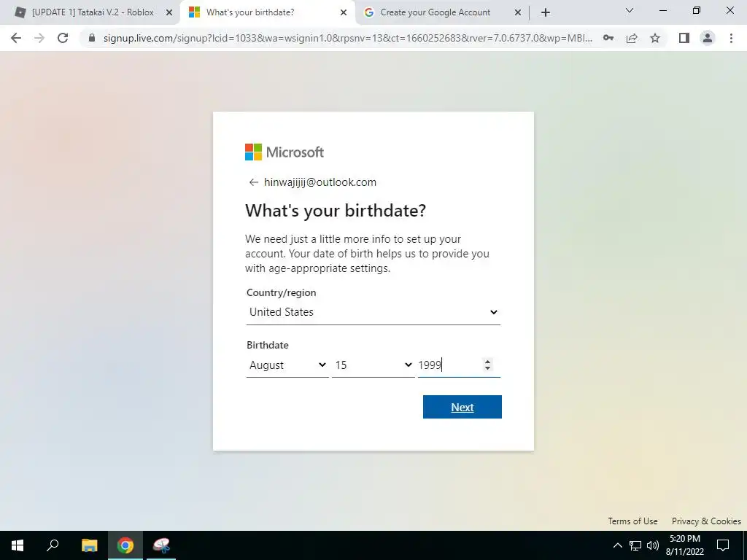Switch to the Tatakai V.2 Roblox tab

pyautogui.click(x=93, y=12)
